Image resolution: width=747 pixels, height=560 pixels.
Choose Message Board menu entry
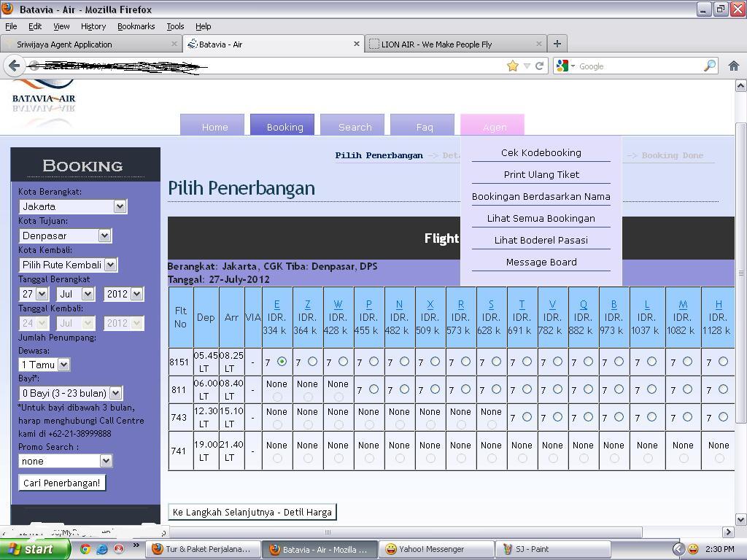tap(541, 262)
